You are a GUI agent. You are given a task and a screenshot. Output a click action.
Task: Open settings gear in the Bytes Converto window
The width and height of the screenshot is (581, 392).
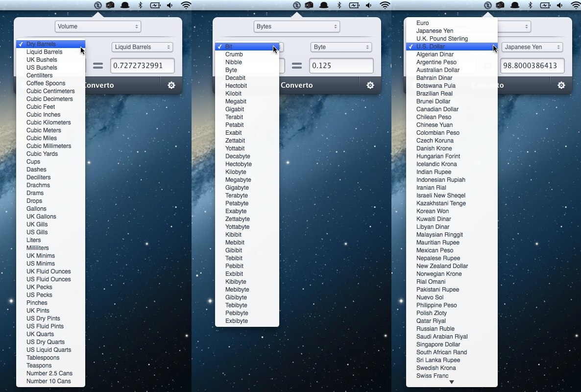coord(370,85)
